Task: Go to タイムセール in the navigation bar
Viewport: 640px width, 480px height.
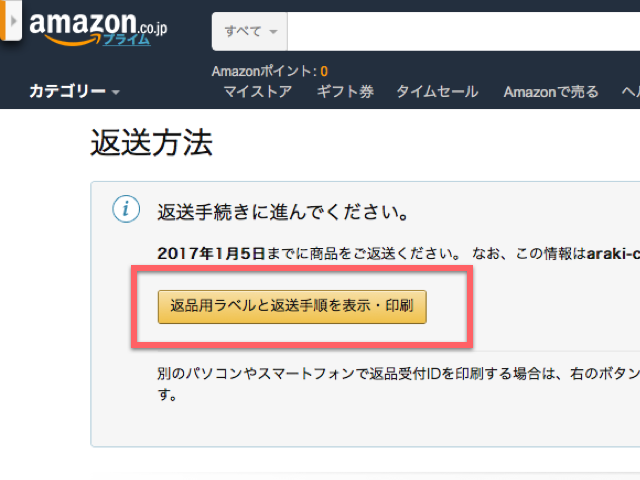Action: (437, 92)
